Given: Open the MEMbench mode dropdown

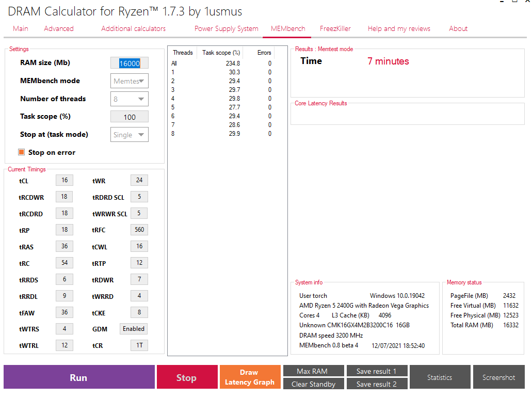Looking at the screenshot, I should (130, 81).
